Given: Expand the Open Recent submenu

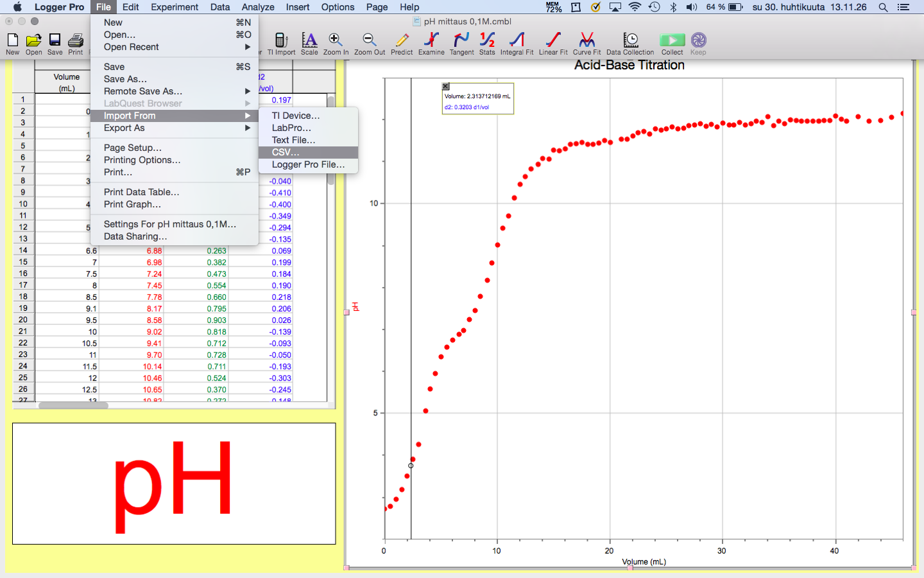Looking at the screenshot, I should (x=175, y=47).
